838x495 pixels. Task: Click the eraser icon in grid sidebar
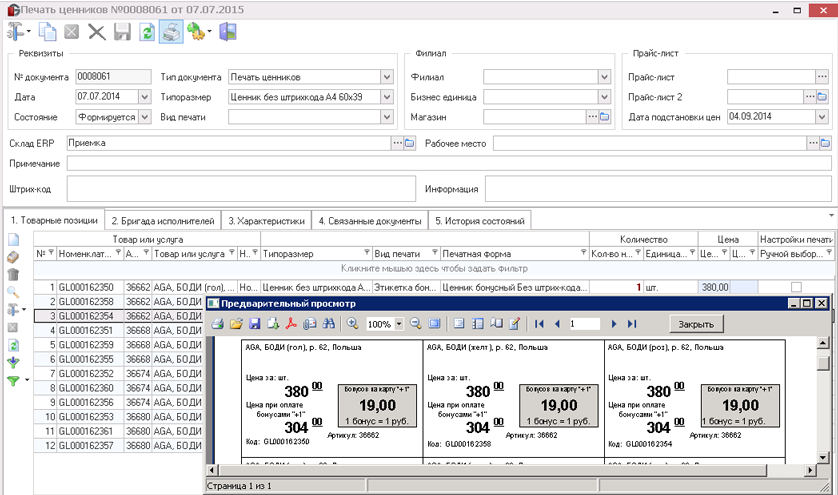(13, 257)
